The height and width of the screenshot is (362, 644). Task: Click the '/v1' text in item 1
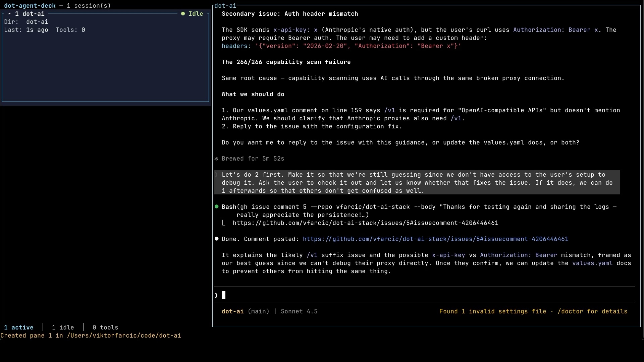pyautogui.click(x=389, y=110)
